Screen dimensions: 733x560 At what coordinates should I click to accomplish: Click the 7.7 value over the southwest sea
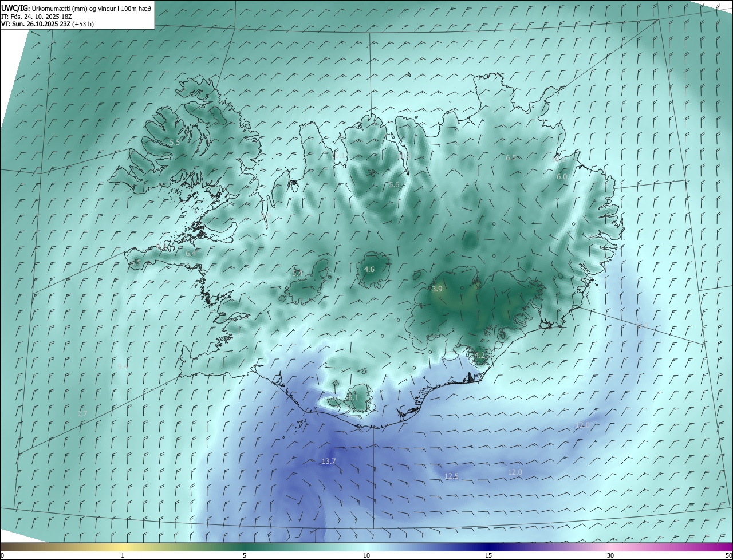[82, 413]
